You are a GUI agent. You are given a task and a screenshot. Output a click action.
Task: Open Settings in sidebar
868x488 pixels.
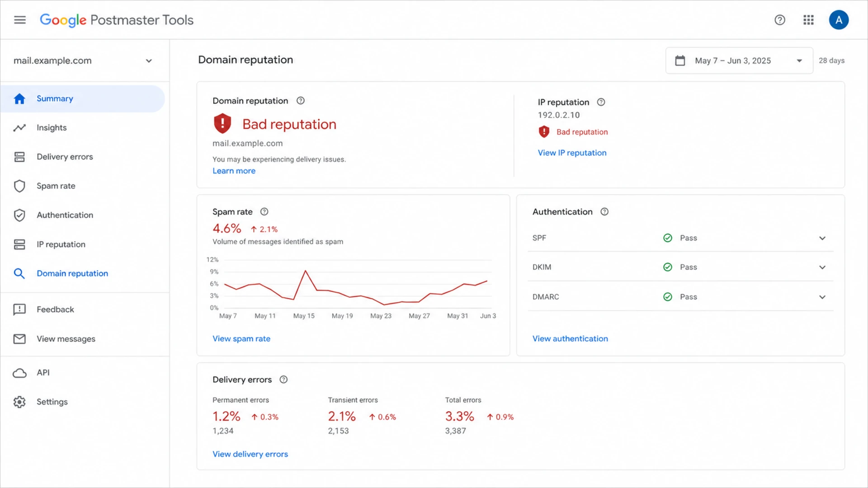(52, 402)
